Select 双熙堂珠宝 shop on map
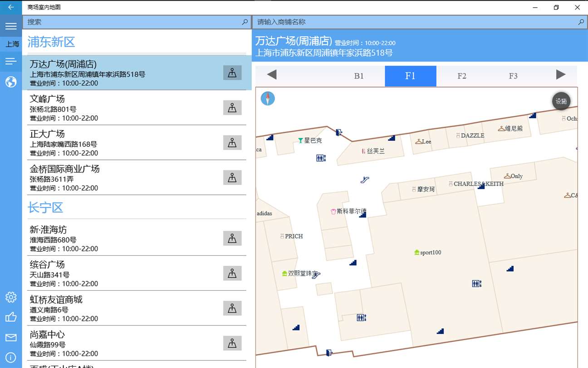The height and width of the screenshot is (368, 588). point(300,274)
